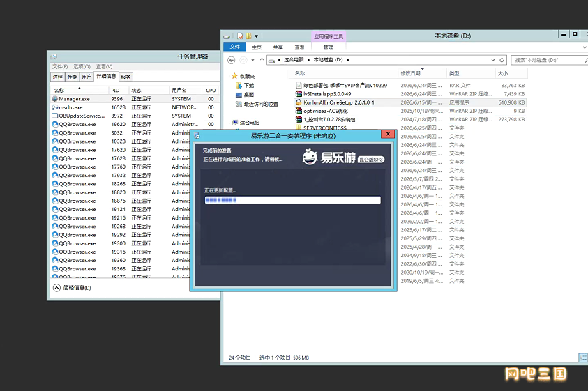Go up one folder level
The height and width of the screenshot is (391, 588).
(x=262, y=60)
